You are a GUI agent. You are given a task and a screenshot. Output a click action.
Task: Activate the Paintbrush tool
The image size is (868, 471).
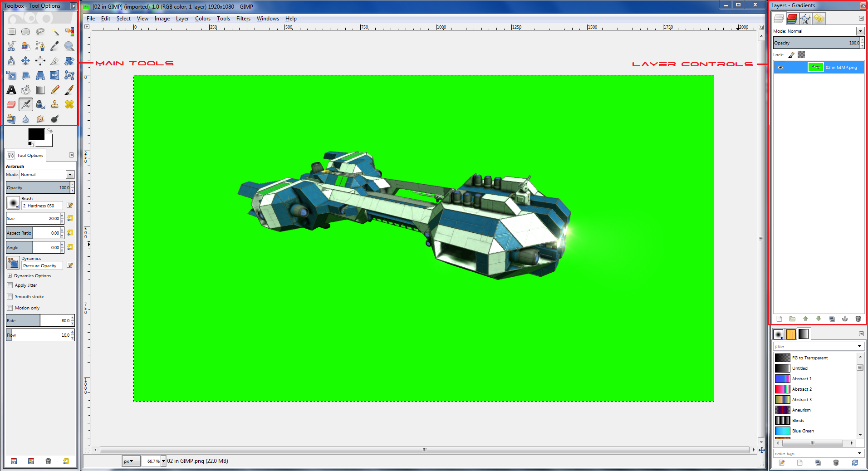(69, 90)
